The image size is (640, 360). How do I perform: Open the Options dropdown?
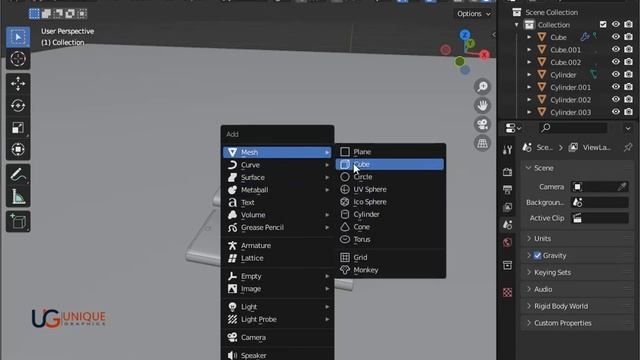click(x=473, y=13)
